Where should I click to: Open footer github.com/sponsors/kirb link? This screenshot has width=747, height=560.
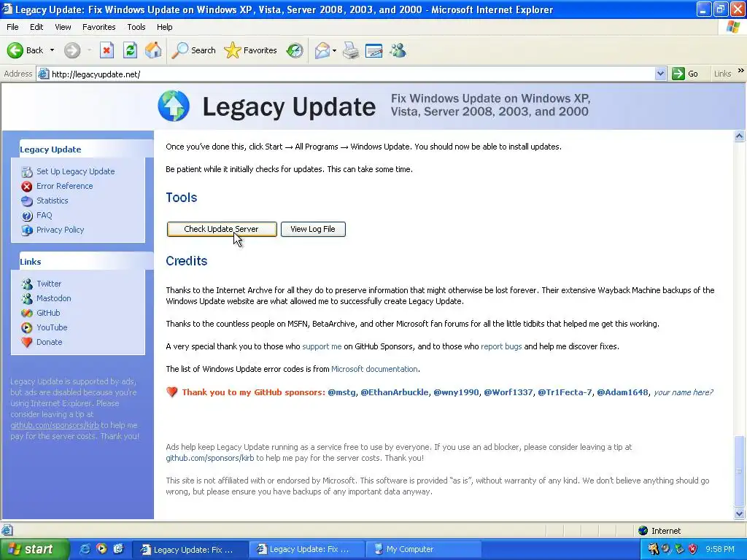[x=209, y=458]
